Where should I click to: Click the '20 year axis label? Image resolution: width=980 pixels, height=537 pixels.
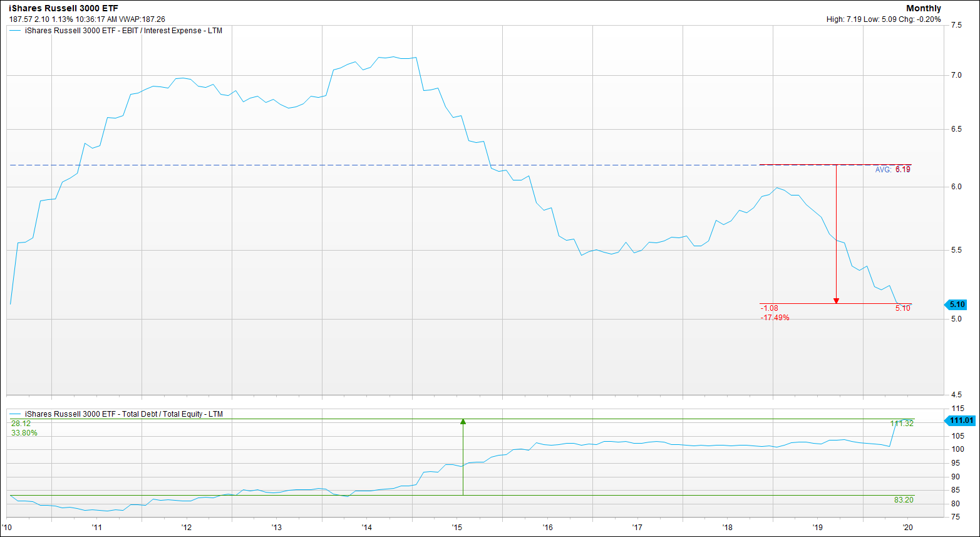907,528
